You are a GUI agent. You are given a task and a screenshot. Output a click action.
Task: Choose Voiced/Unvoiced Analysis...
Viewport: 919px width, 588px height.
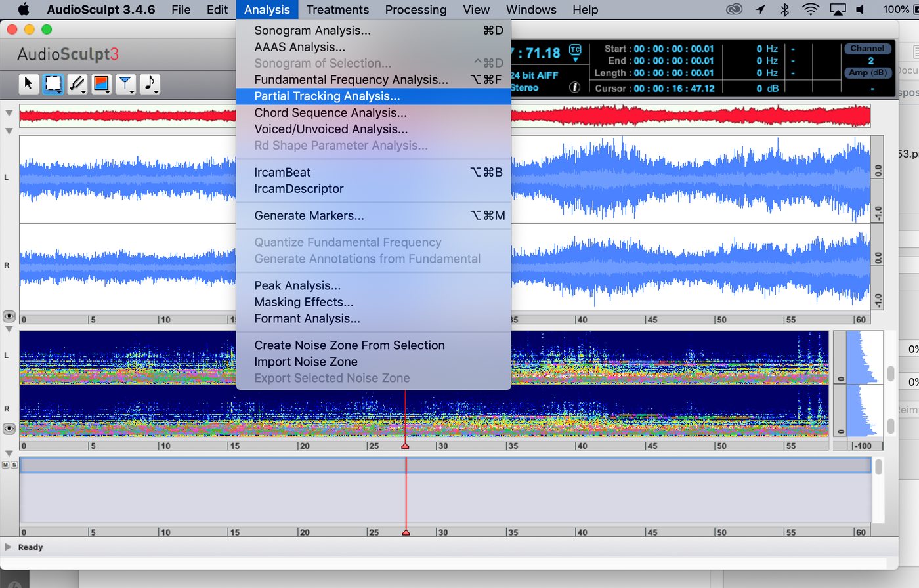coord(374,129)
